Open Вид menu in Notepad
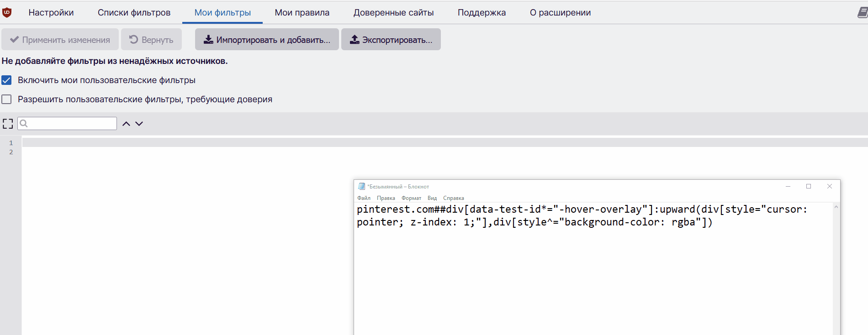The image size is (868, 335). (x=432, y=198)
